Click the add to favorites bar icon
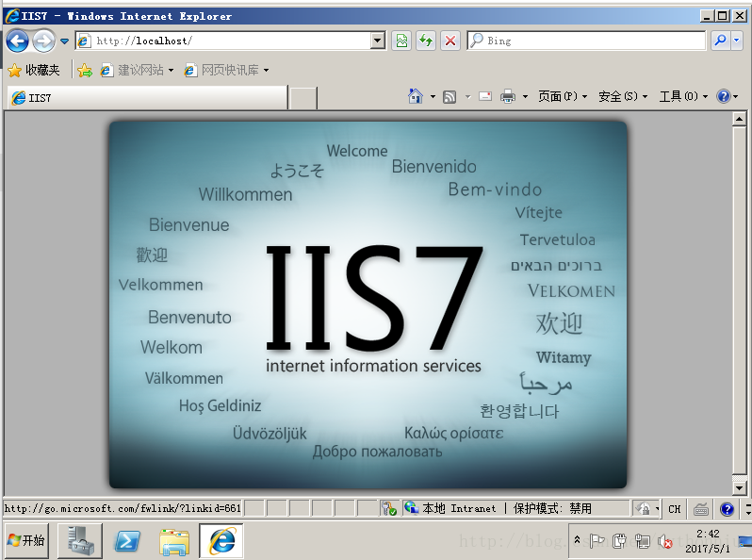The width and height of the screenshot is (752, 560). 85,71
